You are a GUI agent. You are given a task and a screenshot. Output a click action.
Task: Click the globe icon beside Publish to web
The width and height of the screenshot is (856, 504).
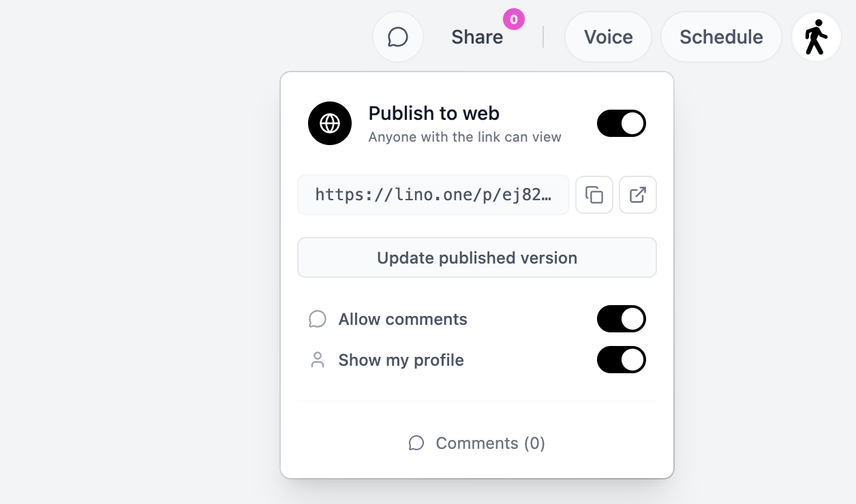coord(330,123)
